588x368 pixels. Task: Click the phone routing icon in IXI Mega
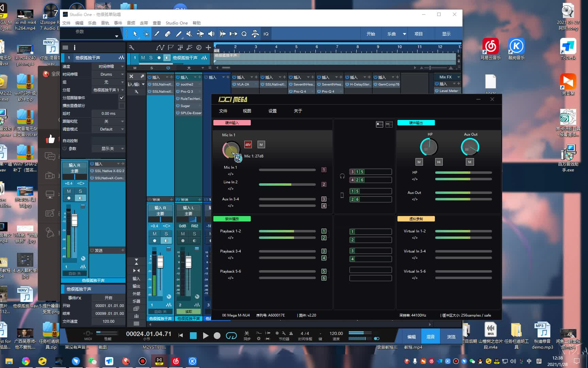tap(342, 195)
